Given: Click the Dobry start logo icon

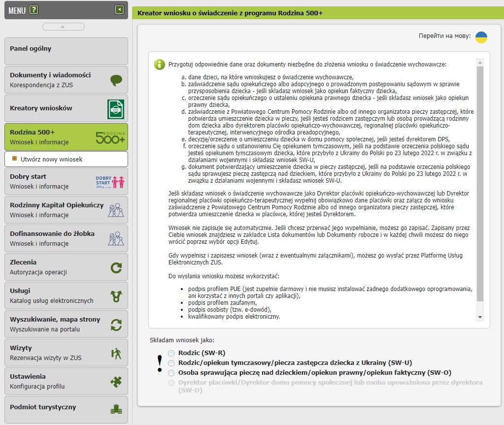Looking at the screenshot, I should coord(110,181).
